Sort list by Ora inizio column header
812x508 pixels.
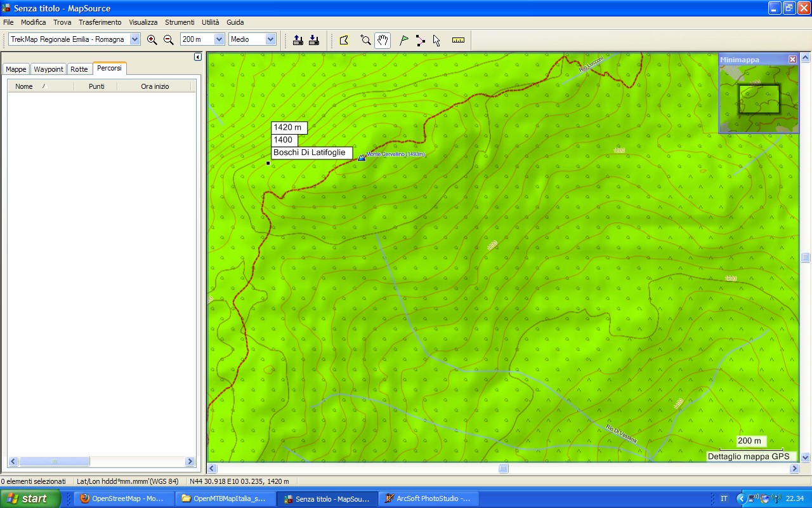pyautogui.click(x=154, y=86)
